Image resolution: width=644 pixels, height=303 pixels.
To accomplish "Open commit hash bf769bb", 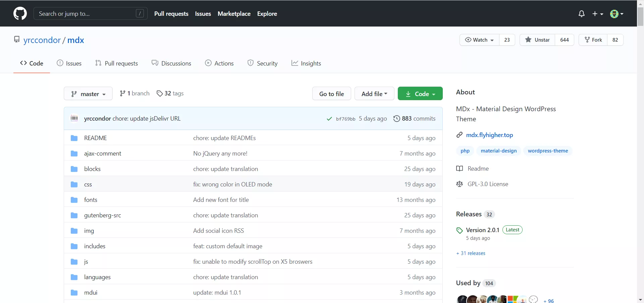I will coord(345,119).
